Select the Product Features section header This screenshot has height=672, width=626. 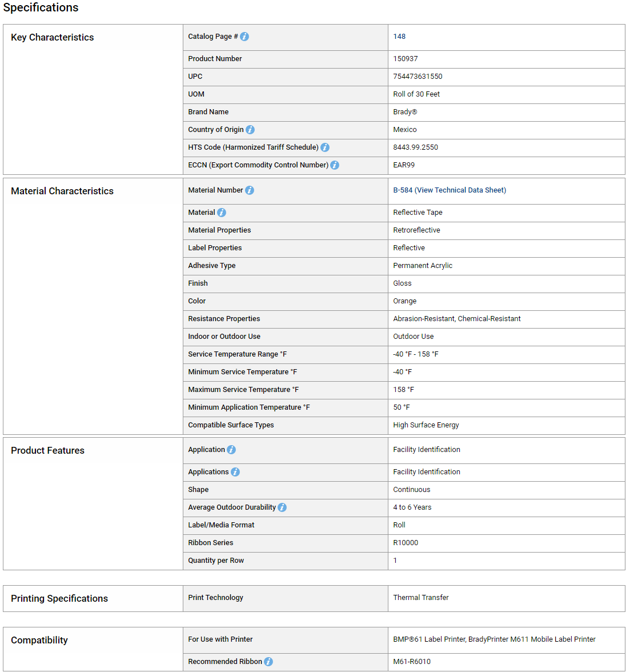47,450
